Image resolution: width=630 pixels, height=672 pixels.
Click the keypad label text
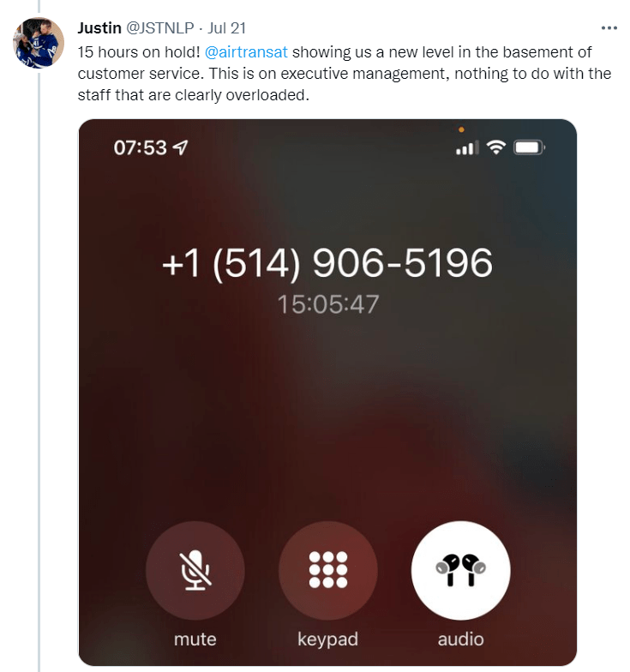pos(328,639)
